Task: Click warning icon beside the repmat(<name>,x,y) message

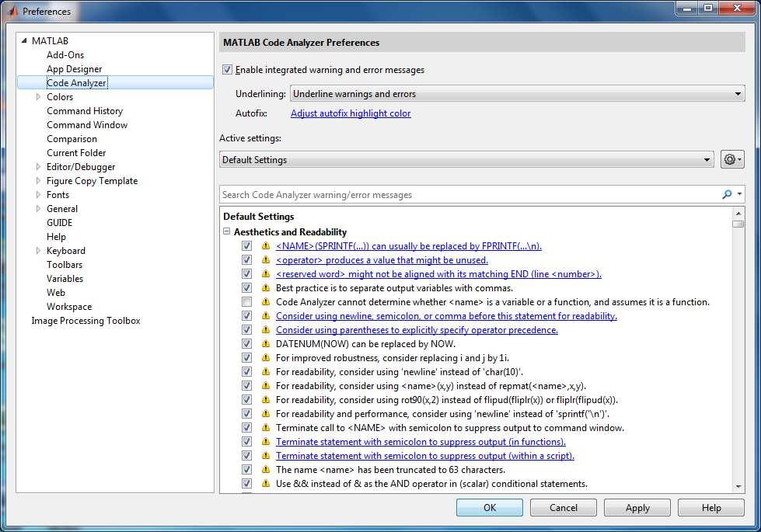Action: 266,385
